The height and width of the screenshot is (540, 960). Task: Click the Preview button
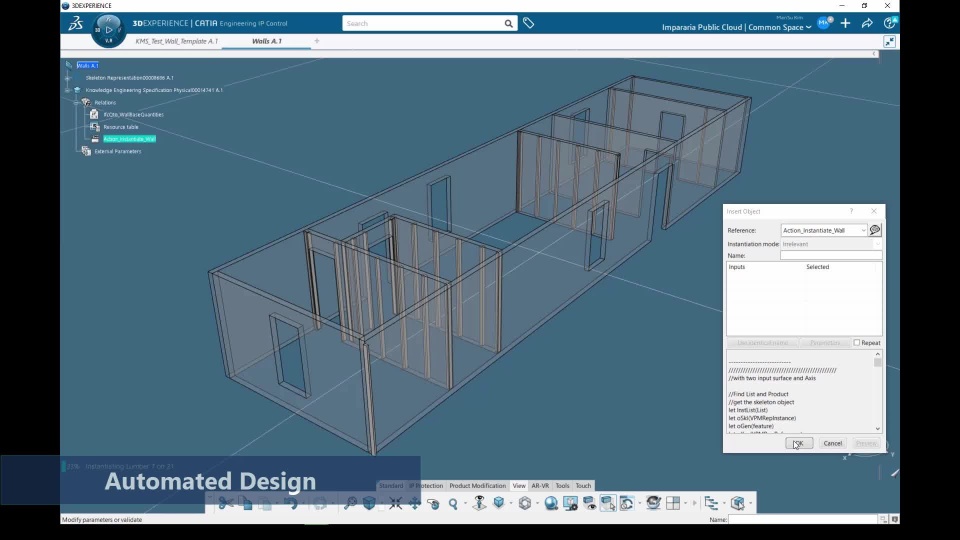pyautogui.click(x=866, y=443)
